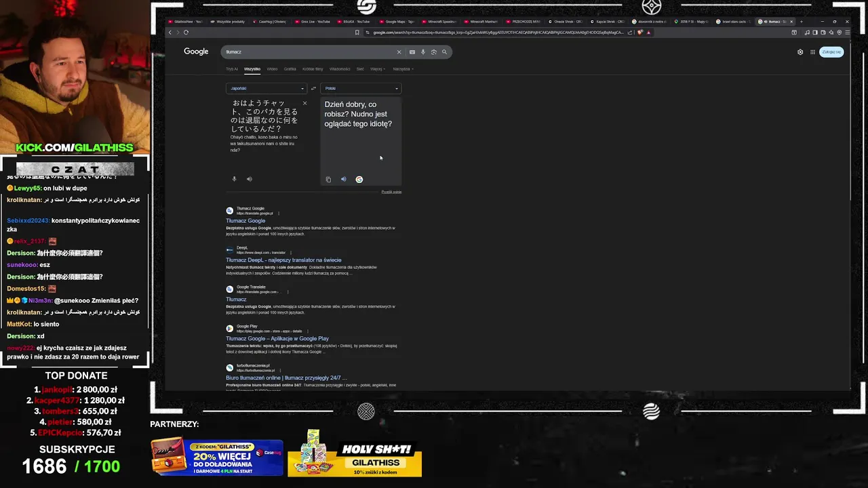Open the Biuro tłumaczeń online result
This screenshot has width=868, height=488.
(286, 378)
